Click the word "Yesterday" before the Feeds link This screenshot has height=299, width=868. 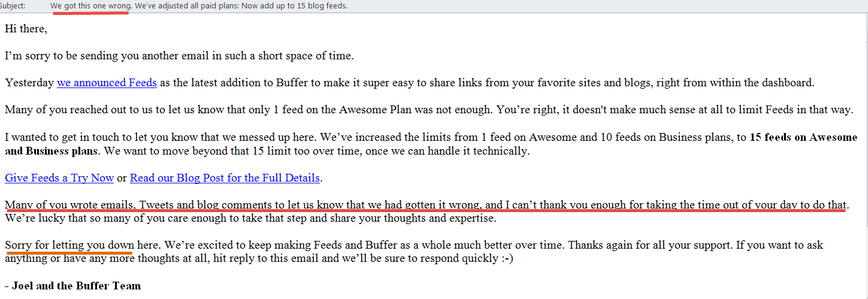point(29,83)
